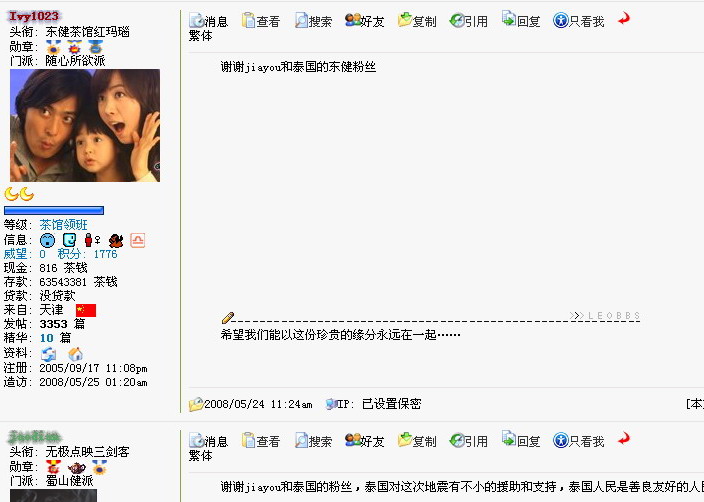Click the home page icon beside 资料
This screenshot has height=502, width=704.
pos(75,354)
